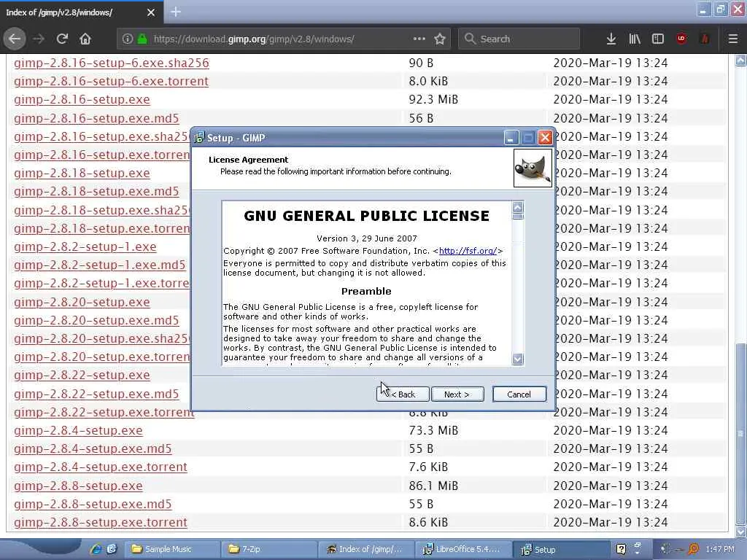Click the license scrollbar thumb
This screenshot has height=560, width=747.
point(517,216)
